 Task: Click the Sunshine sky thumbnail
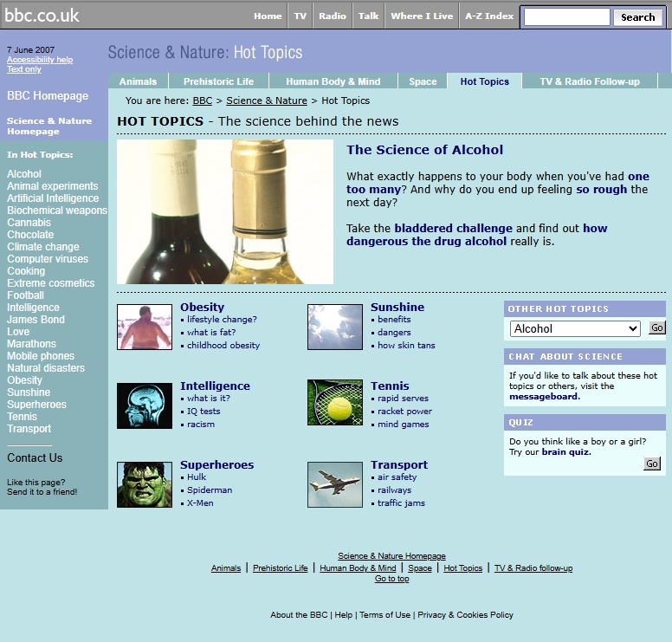click(x=335, y=327)
